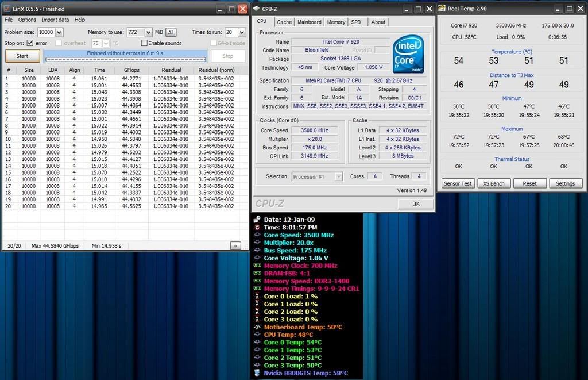This screenshot has width=588, height=380.
Task: Click Reset in Real Temp
Action: [x=529, y=183]
